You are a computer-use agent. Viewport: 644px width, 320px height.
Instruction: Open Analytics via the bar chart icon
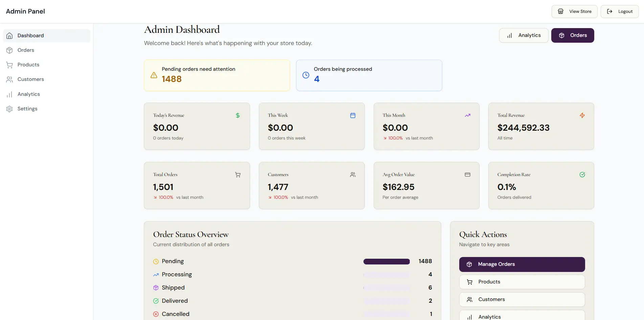pyautogui.click(x=10, y=94)
